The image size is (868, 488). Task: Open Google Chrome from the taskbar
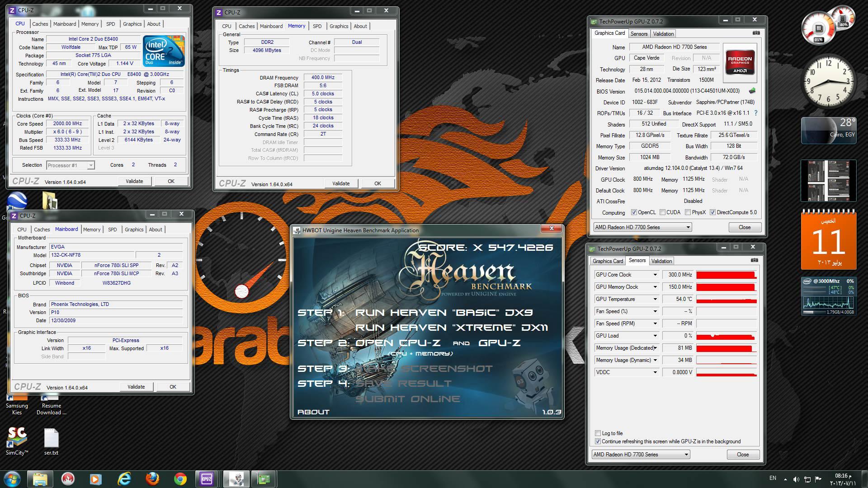pyautogui.click(x=180, y=479)
